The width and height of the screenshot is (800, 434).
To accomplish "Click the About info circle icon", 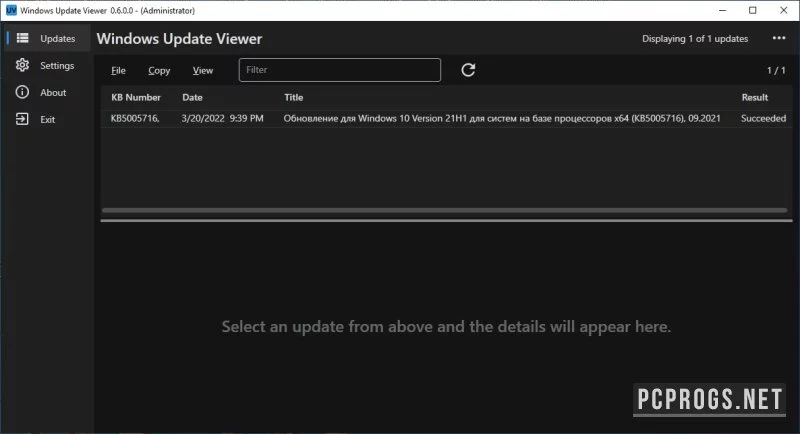I will click(x=22, y=92).
